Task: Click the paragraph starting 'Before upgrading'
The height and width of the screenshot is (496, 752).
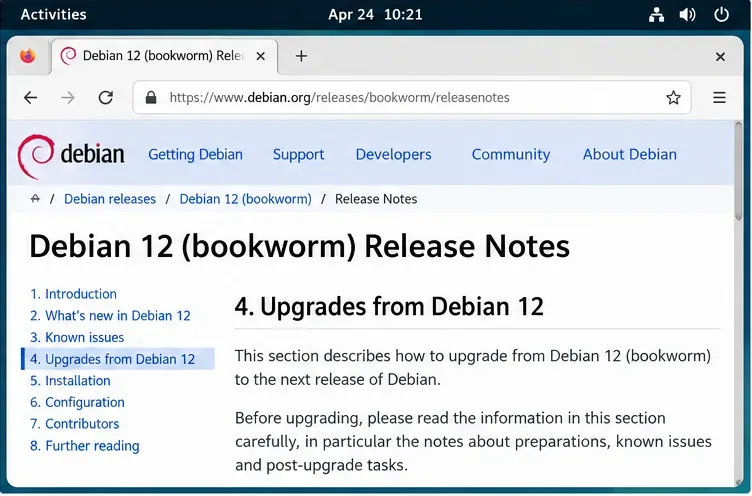Action: pyautogui.click(x=473, y=442)
